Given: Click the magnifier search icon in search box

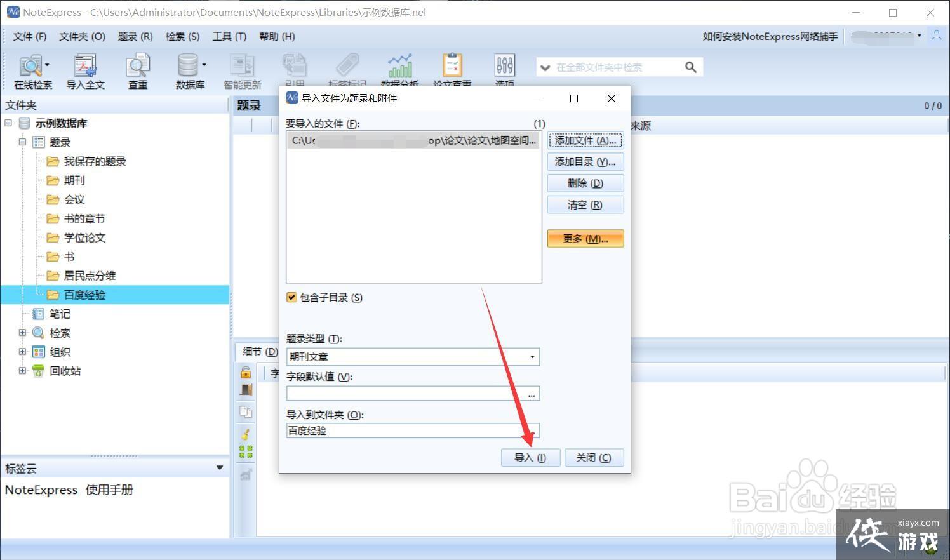Looking at the screenshot, I should pyautogui.click(x=691, y=67).
